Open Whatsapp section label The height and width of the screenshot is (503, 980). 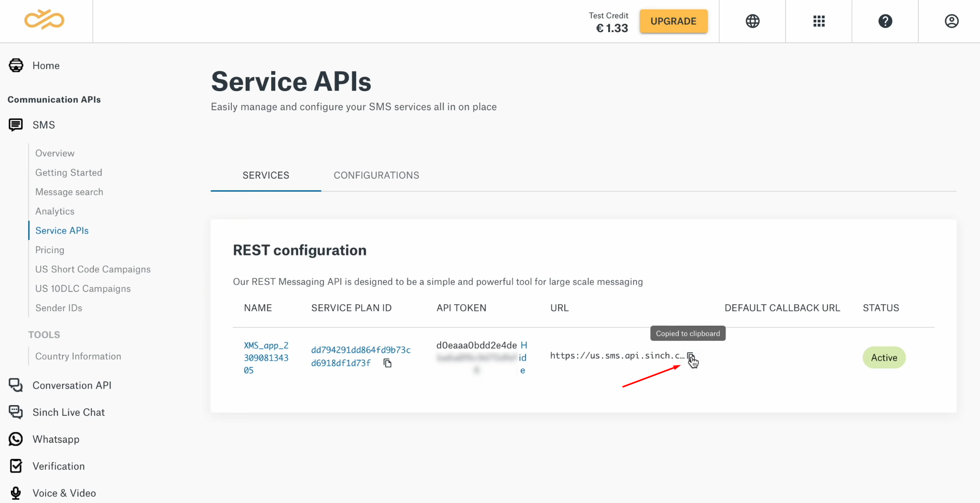(56, 439)
